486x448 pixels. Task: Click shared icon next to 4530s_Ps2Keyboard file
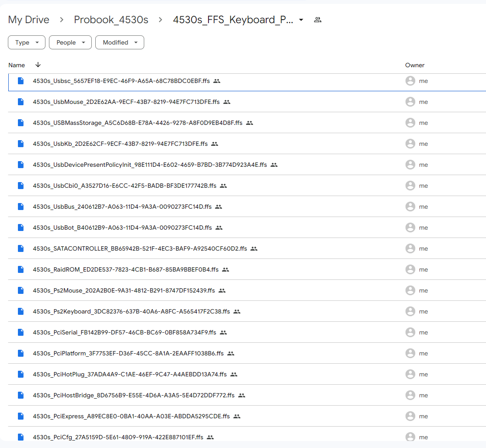237,312
